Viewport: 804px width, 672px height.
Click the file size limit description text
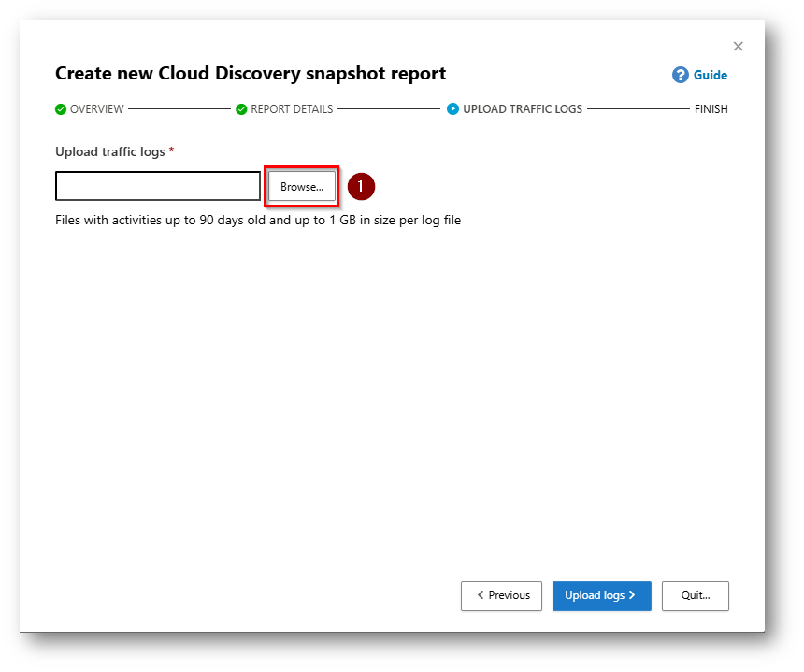[x=258, y=221]
